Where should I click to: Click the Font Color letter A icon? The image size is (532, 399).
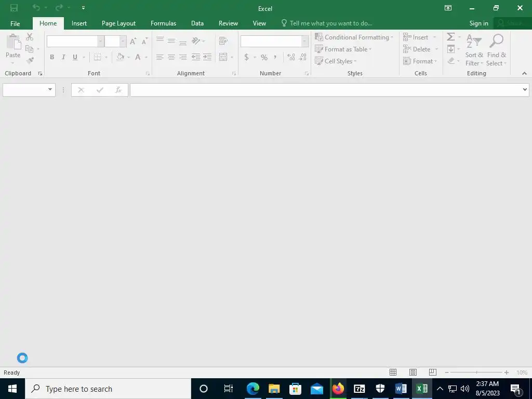click(x=138, y=57)
